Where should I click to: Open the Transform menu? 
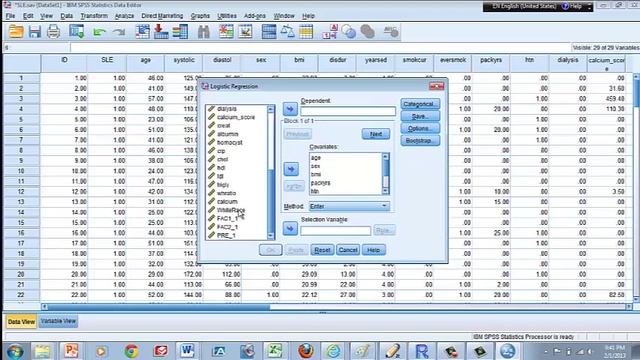(94, 16)
